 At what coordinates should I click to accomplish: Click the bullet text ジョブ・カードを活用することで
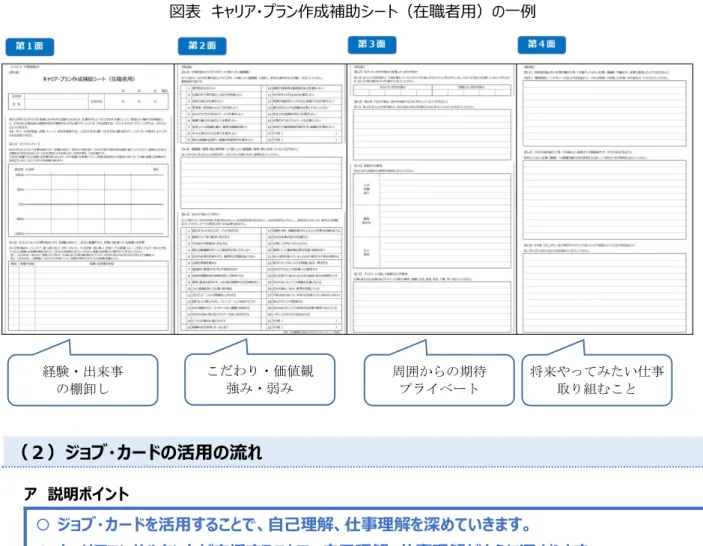tap(293, 524)
